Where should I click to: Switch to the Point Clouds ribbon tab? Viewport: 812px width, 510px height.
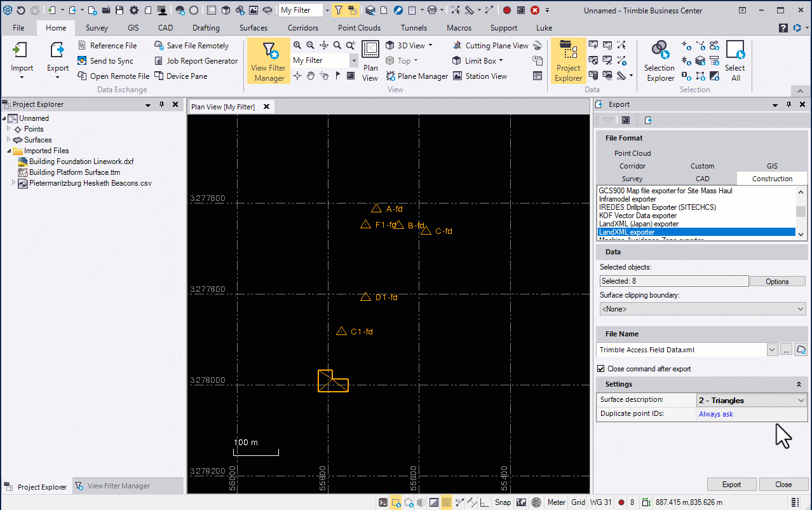pyautogui.click(x=359, y=28)
